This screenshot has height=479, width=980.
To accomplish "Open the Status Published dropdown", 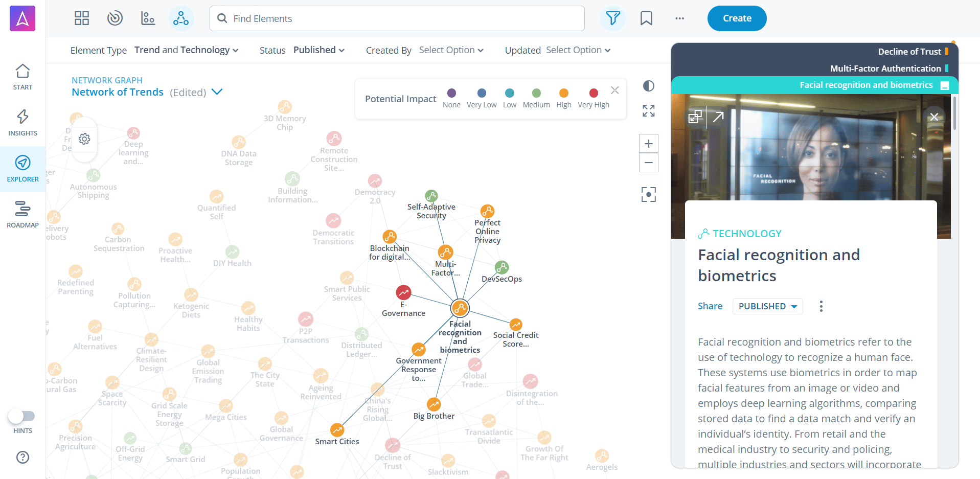I will [x=319, y=50].
